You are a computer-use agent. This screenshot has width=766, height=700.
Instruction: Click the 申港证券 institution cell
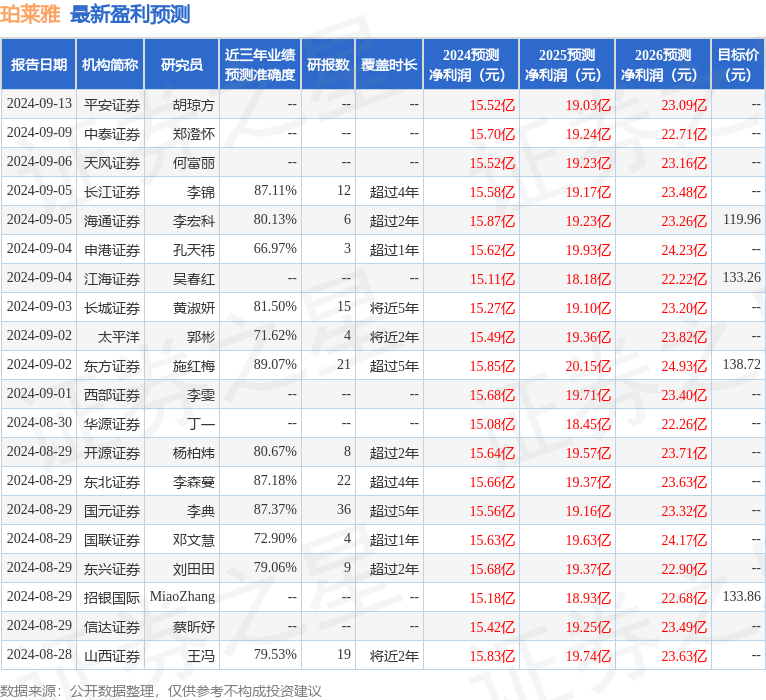point(112,250)
